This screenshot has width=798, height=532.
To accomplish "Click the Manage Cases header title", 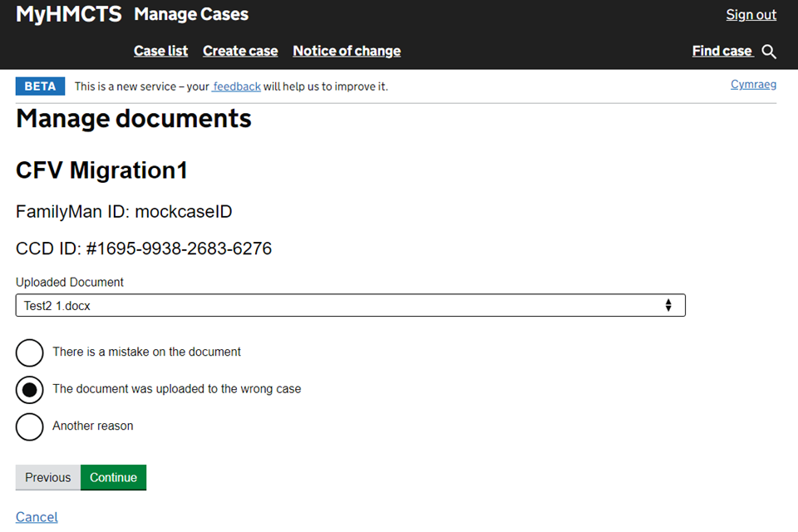I will tap(191, 14).
